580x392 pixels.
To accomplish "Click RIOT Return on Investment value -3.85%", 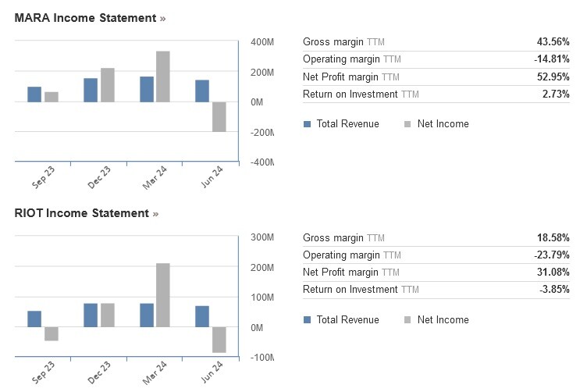I will [554, 289].
